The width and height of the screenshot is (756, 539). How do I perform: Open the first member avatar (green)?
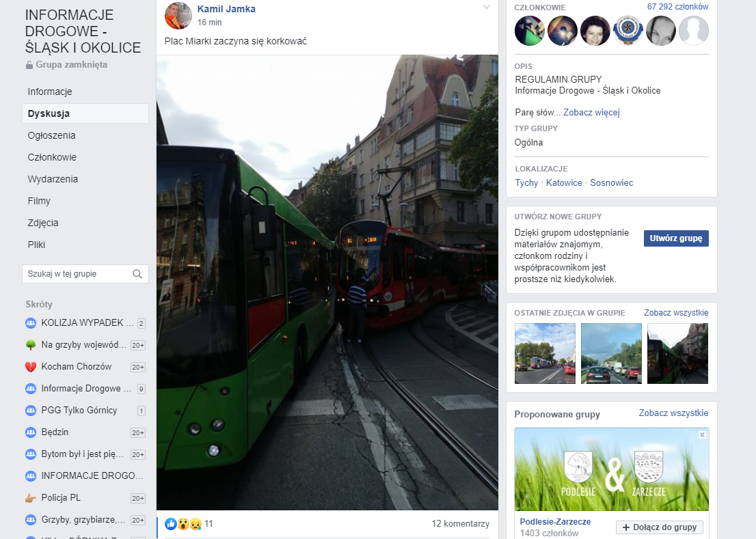[x=529, y=31]
